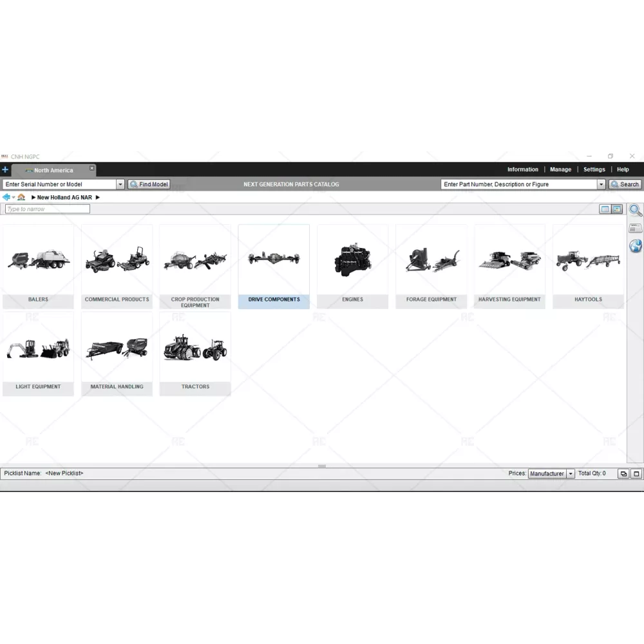The image size is (644, 644).
Task: Open the magnifying glass sidebar tool
Action: 635,211
